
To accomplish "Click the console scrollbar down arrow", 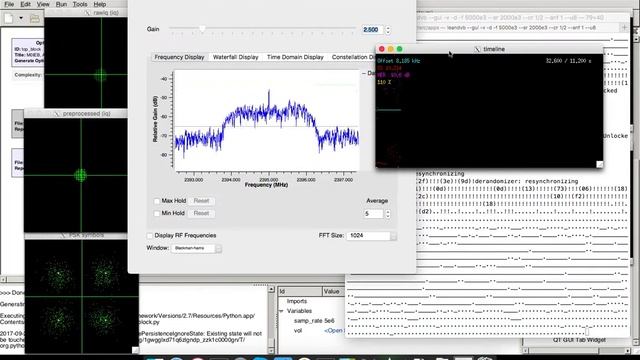I will coord(271,351).
